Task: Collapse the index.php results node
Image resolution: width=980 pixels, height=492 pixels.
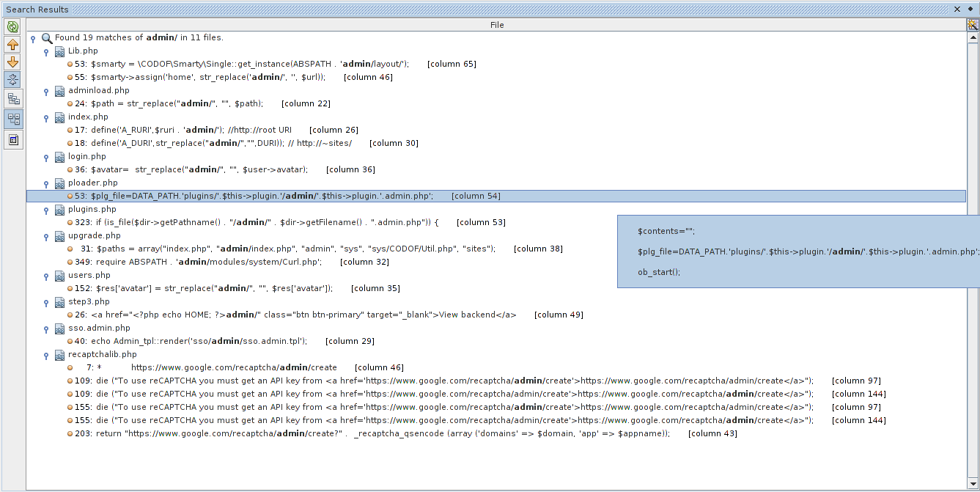Action: pos(46,117)
